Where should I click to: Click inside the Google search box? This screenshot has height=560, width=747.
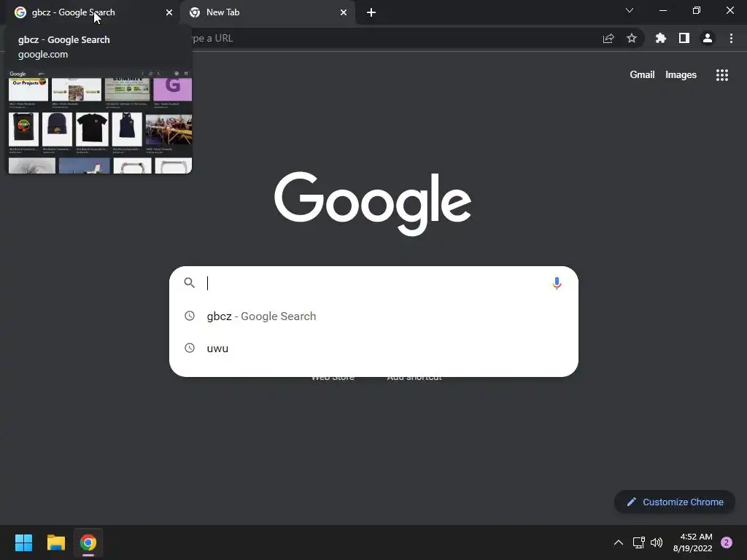pos(373,283)
